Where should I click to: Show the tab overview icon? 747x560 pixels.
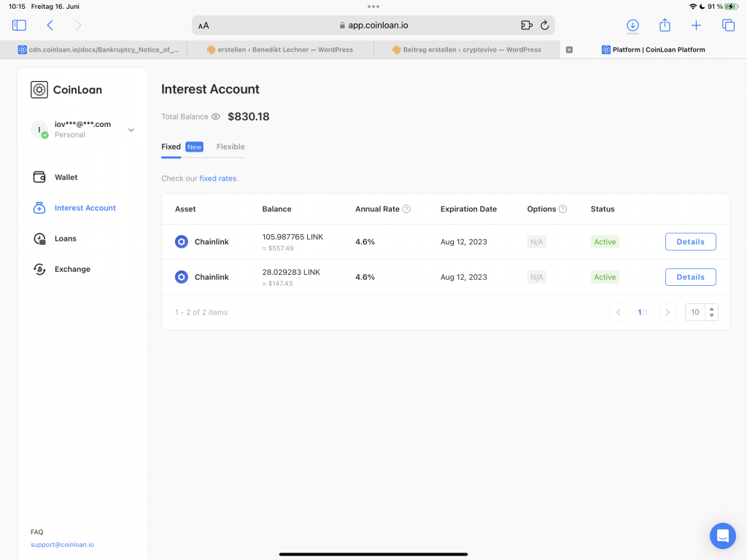tap(729, 26)
